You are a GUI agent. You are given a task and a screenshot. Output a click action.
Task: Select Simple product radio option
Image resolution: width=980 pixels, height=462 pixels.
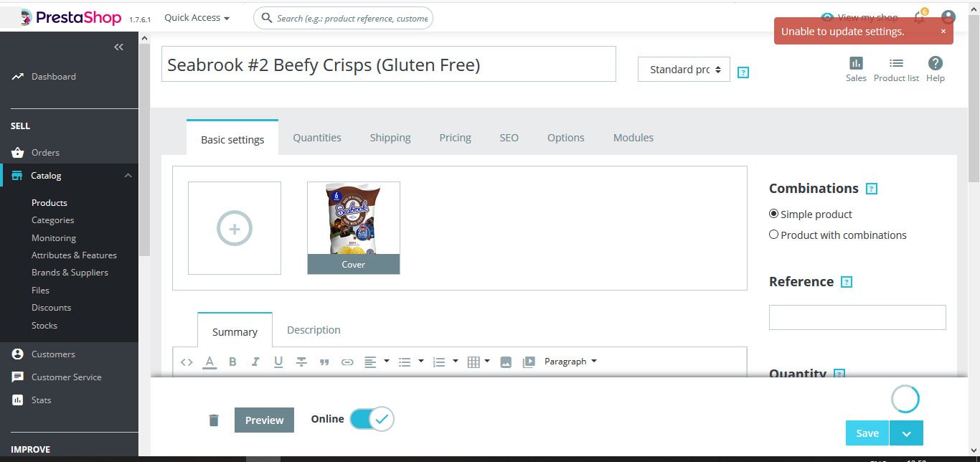click(x=773, y=214)
